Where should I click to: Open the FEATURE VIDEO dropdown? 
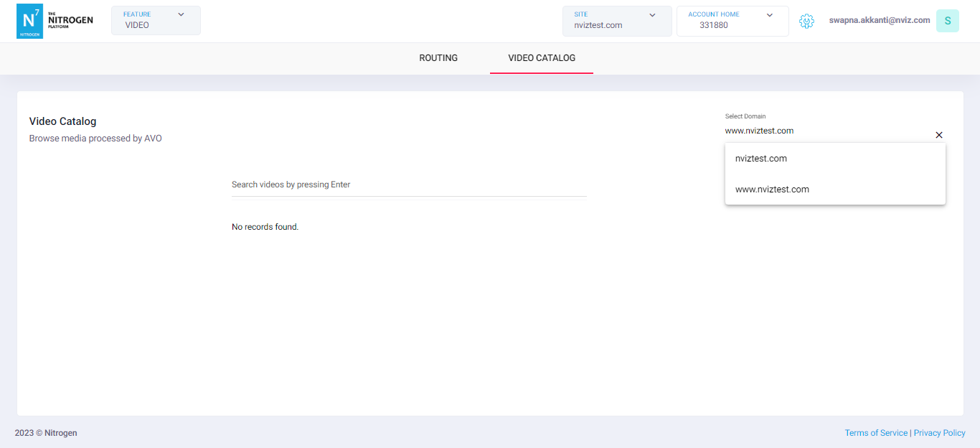pos(156,20)
